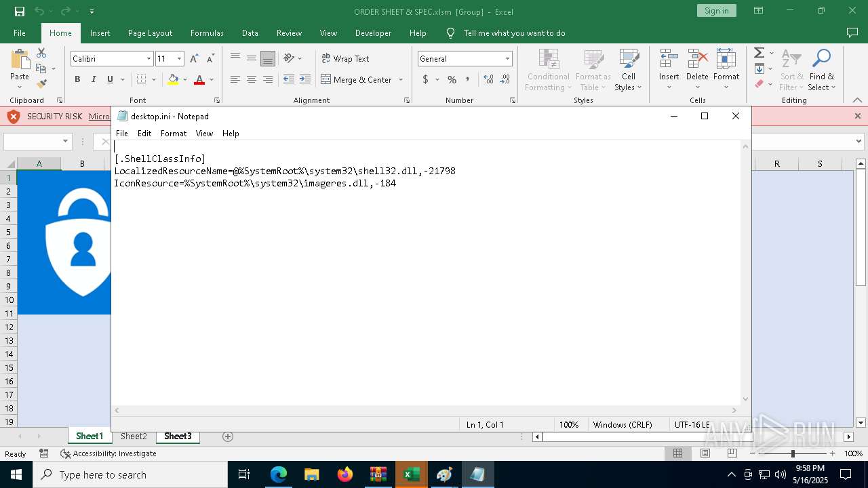Open Notepad Format menu
This screenshot has width=868, height=488.
[x=174, y=134]
